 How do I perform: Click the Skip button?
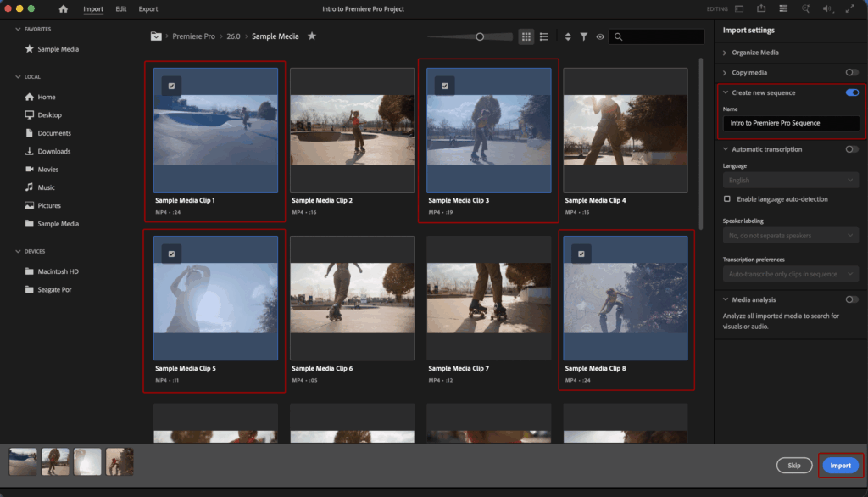tap(793, 466)
